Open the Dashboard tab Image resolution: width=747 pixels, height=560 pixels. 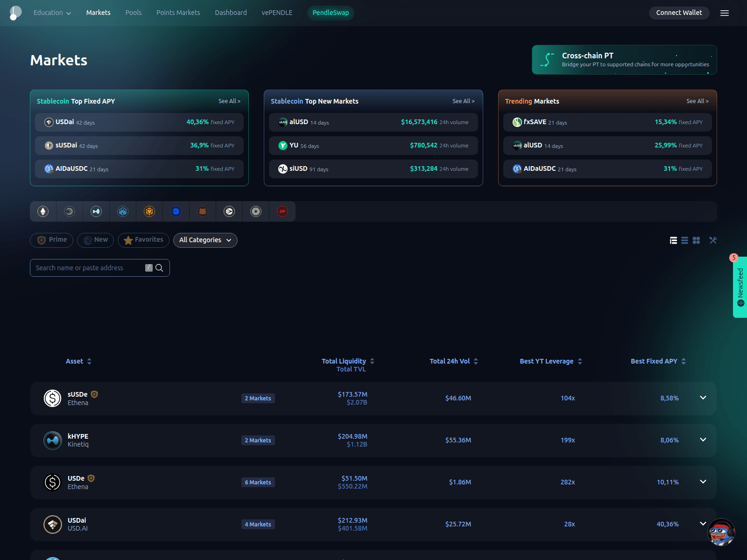[231, 13]
